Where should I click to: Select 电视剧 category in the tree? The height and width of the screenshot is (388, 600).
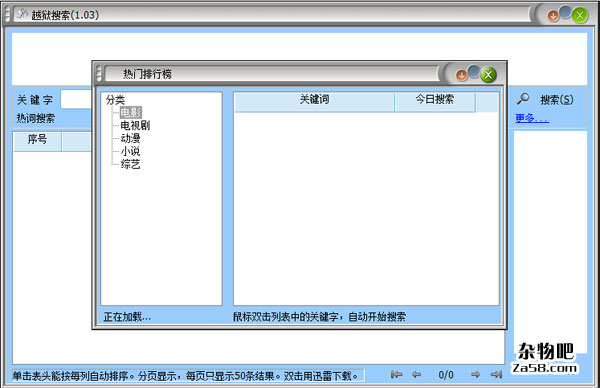(135, 125)
